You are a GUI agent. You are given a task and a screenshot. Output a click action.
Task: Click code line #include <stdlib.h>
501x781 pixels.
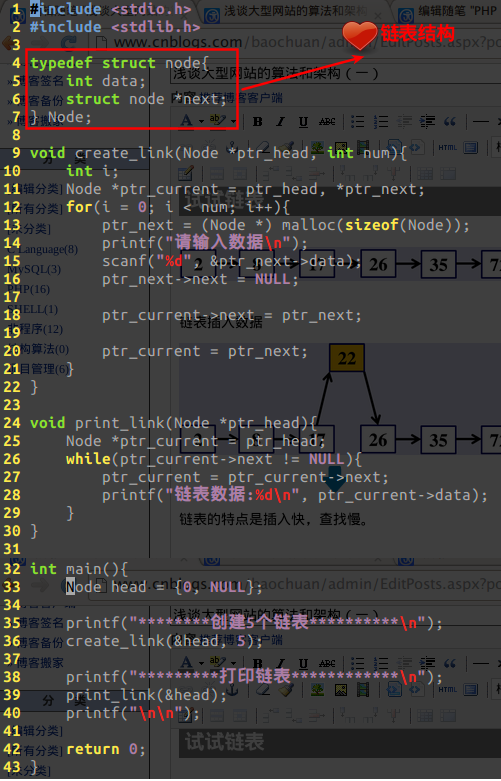click(x=115, y=27)
